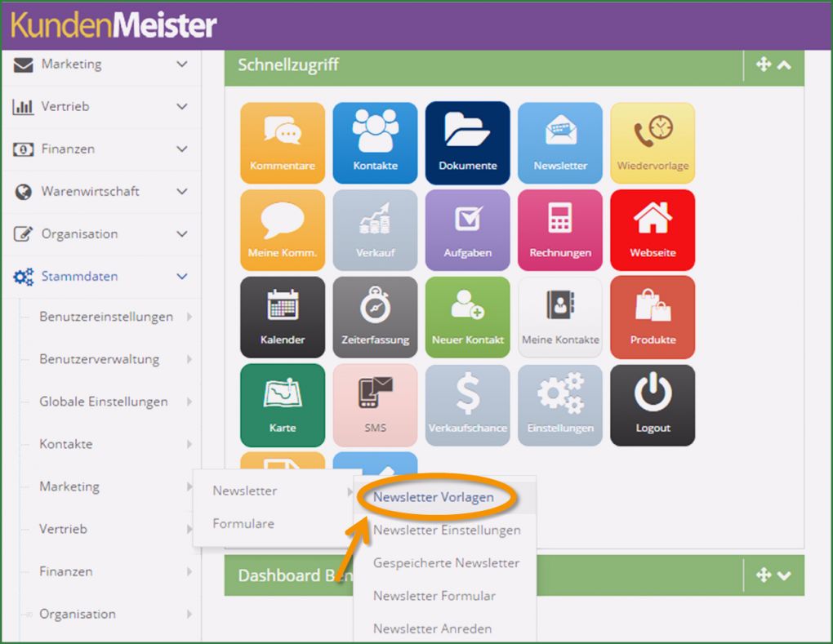Open the Dokumente folder tile
The height and width of the screenshot is (644, 833).
467,143
